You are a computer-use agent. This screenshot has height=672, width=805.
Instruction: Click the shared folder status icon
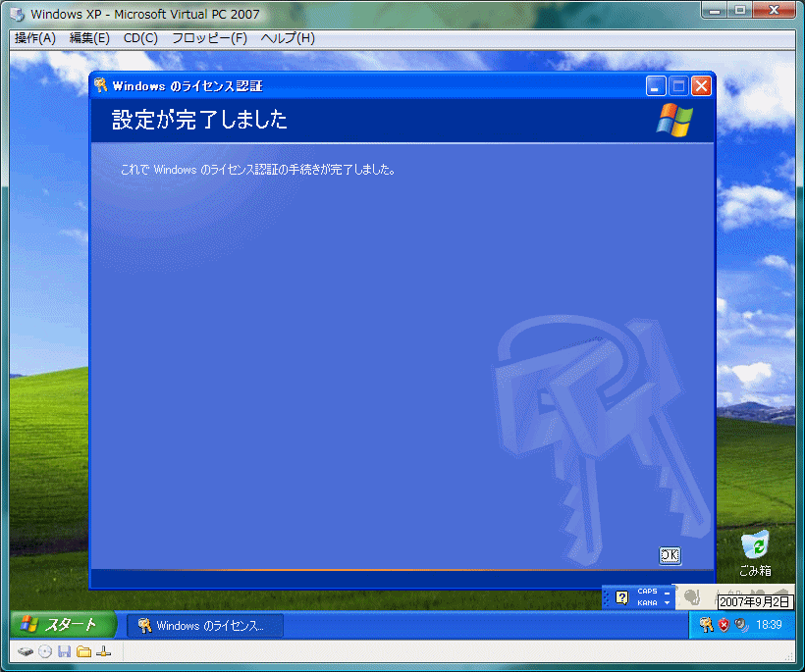tap(83, 652)
